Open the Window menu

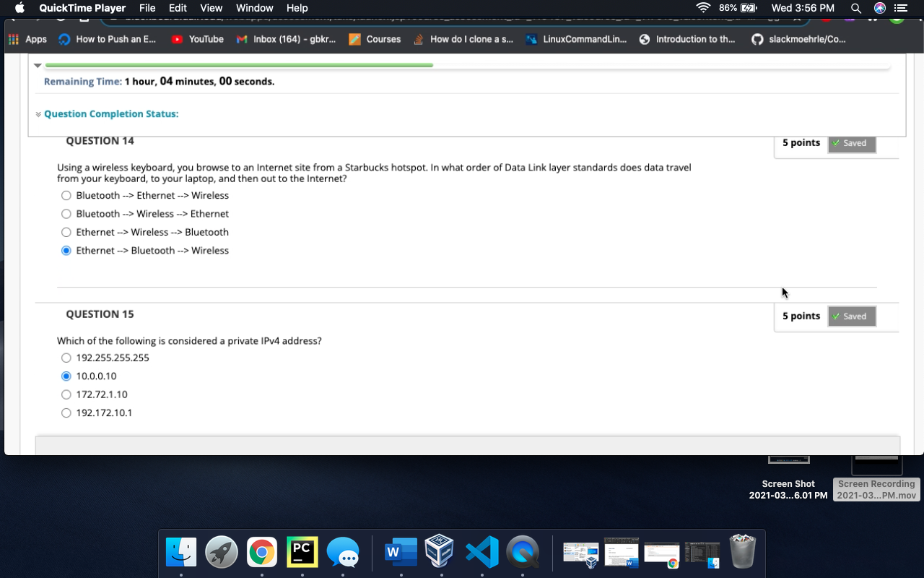(254, 8)
